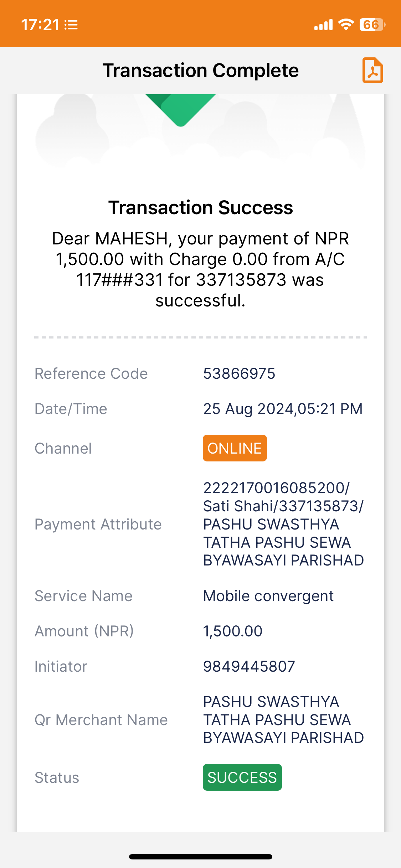Viewport: 401px width, 868px height.
Task: Tap the green SUCCESS status badge
Action: tap(242, 777)
